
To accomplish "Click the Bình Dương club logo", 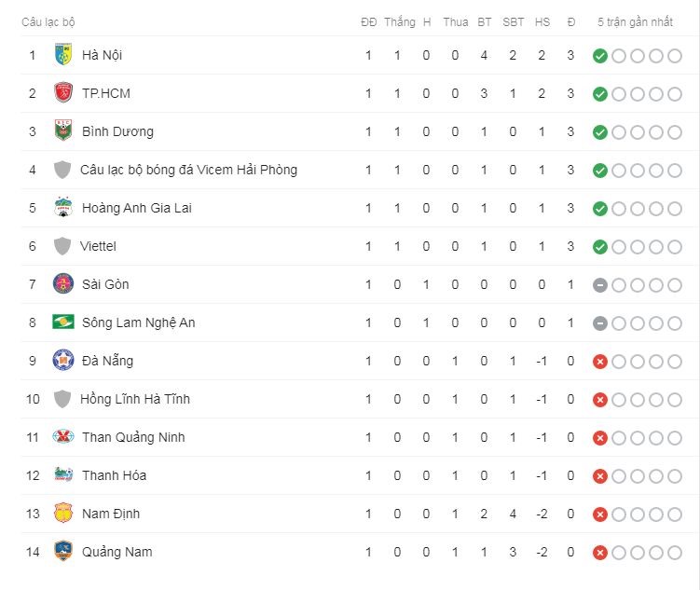I will [x=63, y=130].
